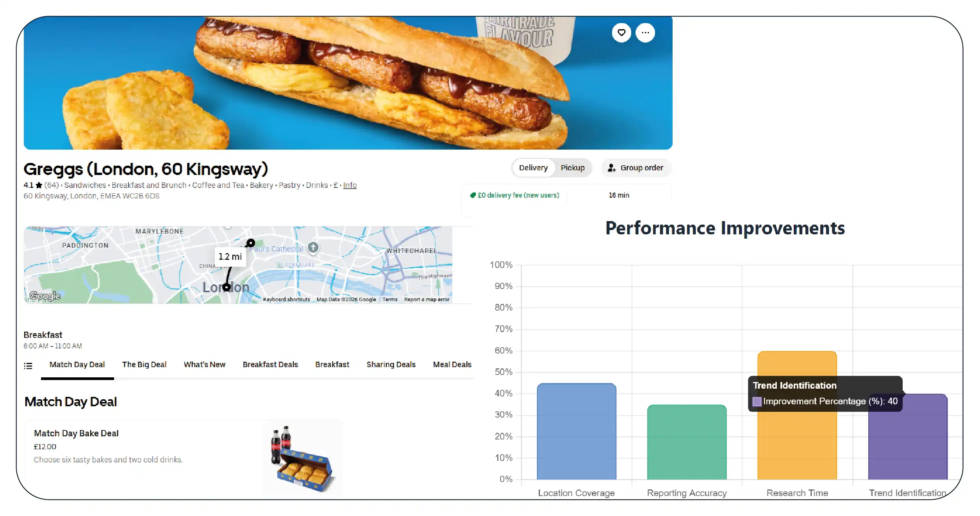This screenshot has height=516, width=980.
Task: Open the Sharing Deals tab
Action: pyautogui.click(x=391, y=364)
